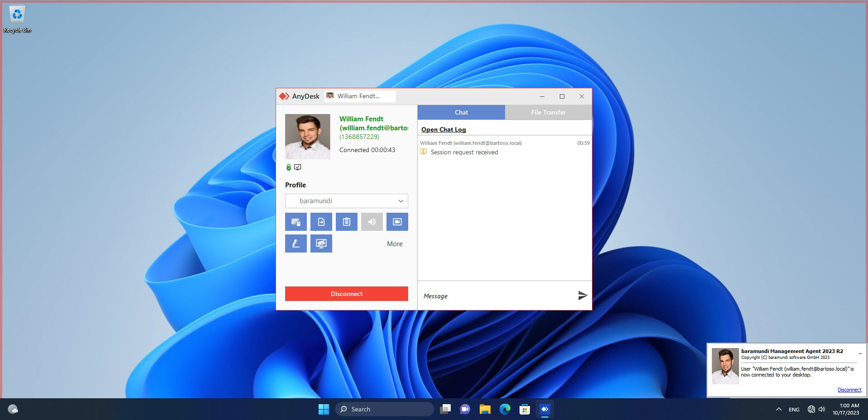Screen dimensions: 868x420
Task: Toggle clipboard access permission icon
Action: [347, 222]
